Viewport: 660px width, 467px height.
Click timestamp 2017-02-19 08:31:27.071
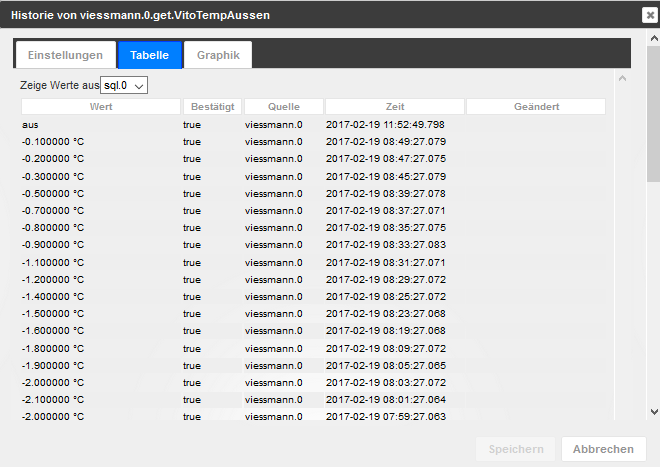386,263
